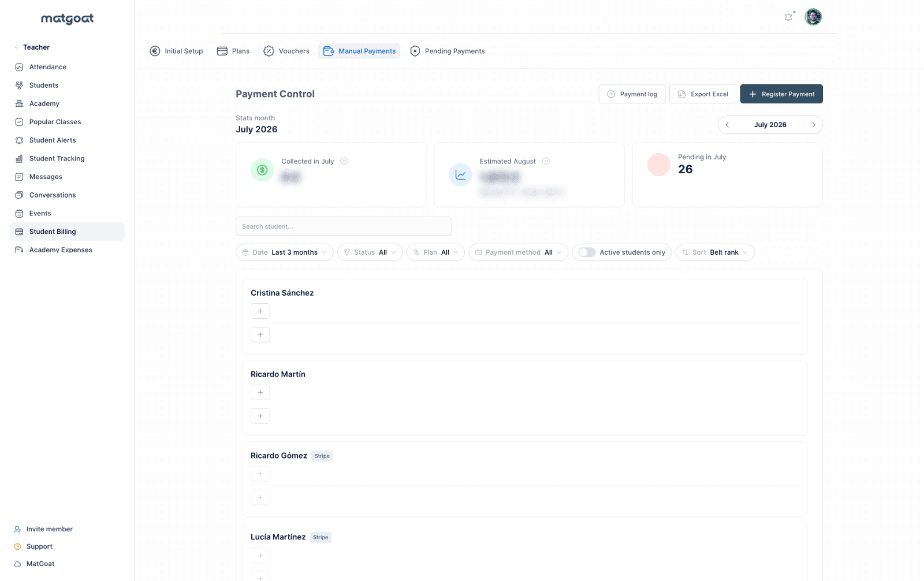
Task: Click Register Payment button
Action: (x=781, y=94)
